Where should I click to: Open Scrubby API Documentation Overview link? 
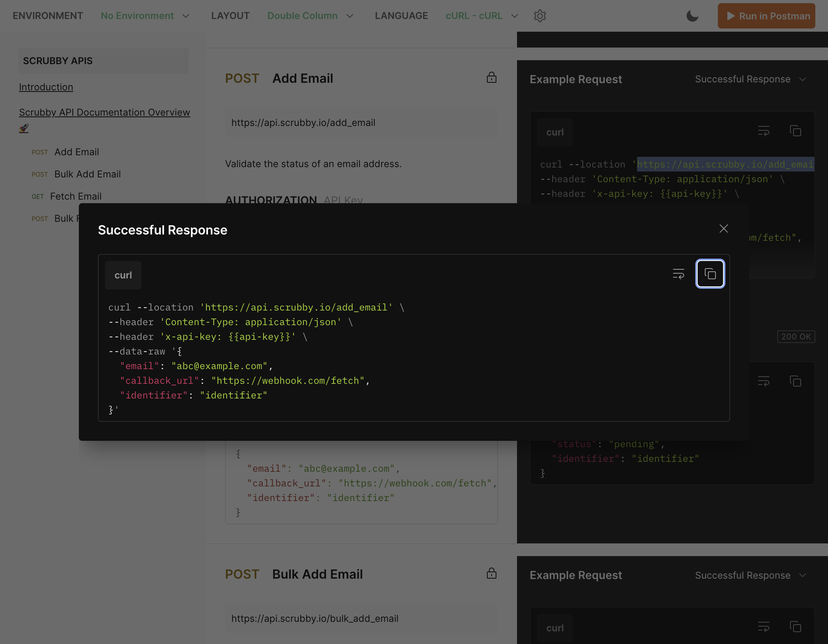105,112
